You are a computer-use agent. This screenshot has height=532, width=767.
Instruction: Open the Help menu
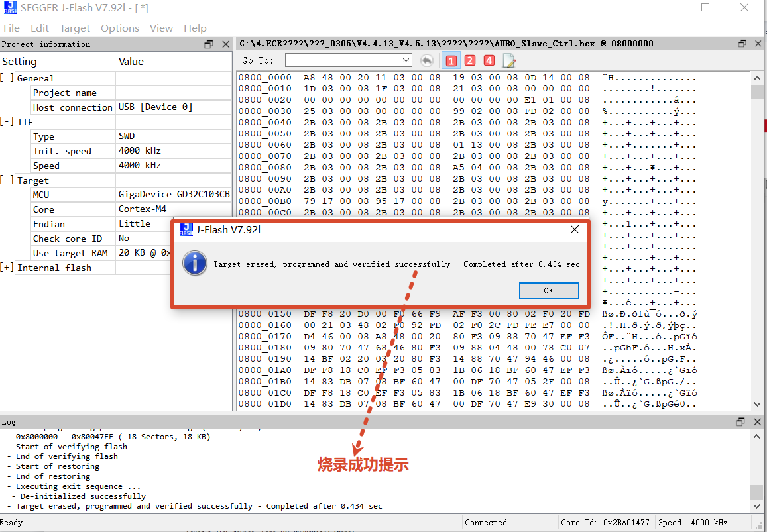(195, 28)
